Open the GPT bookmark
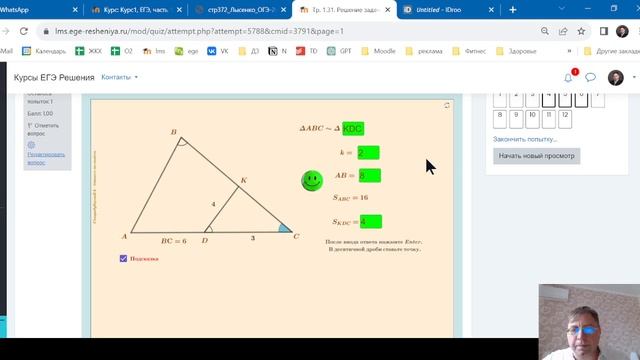Screen dimensions: 640x360 (339, 51)
